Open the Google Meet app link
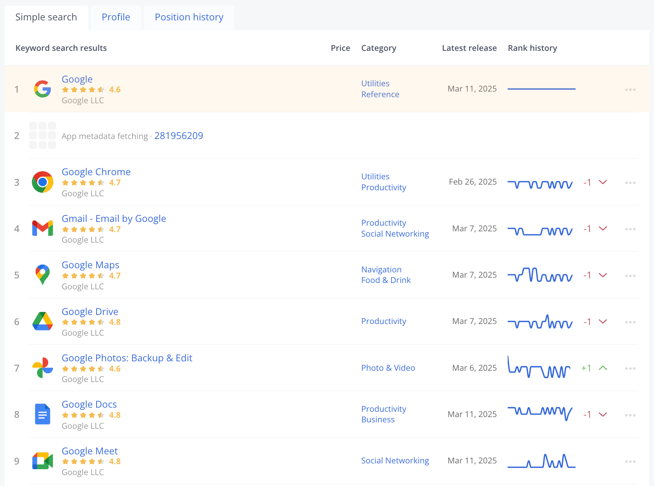 89,451
